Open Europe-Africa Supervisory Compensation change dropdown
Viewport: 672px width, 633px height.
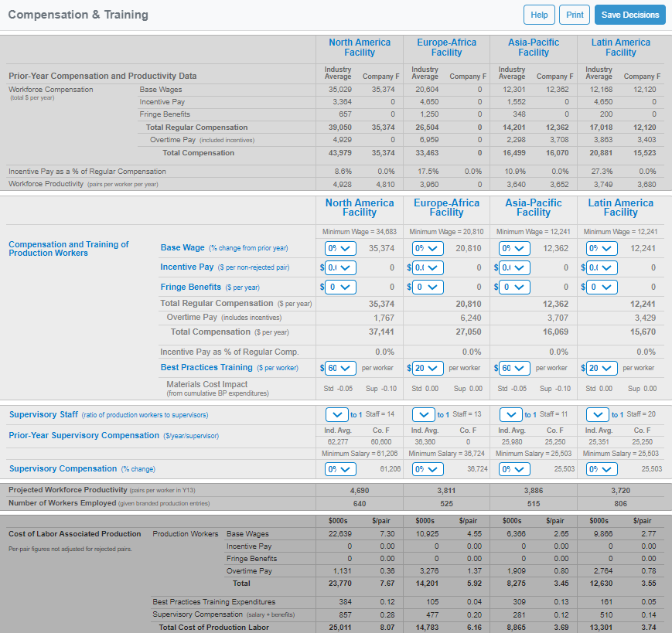tap(428, 469)
